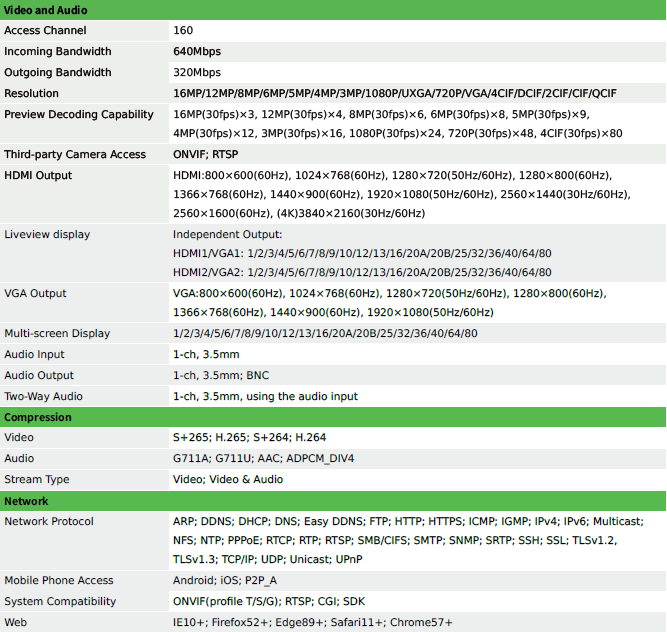The height and width of the screenshot is (632, 667).
Task: Select the '320Mbps' value
Action: click(197, 72)
